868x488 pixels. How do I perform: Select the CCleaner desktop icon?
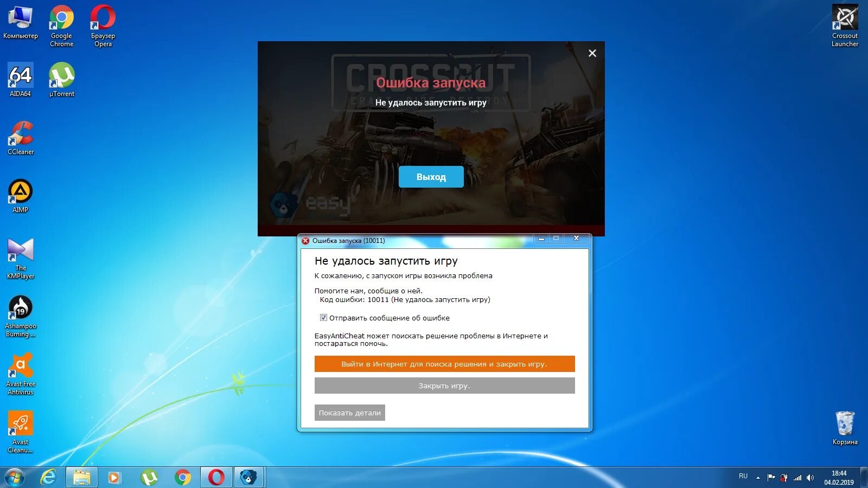pos(21,138)
